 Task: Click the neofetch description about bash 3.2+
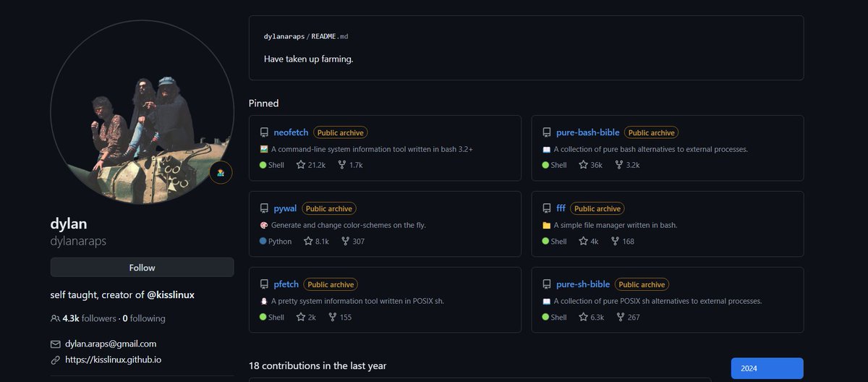372,149
